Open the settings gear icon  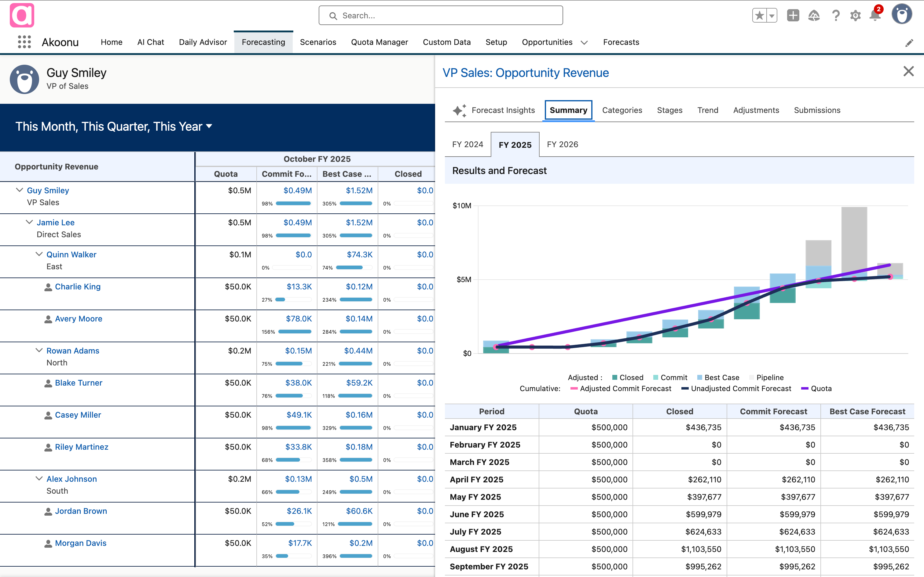point(855,15)
